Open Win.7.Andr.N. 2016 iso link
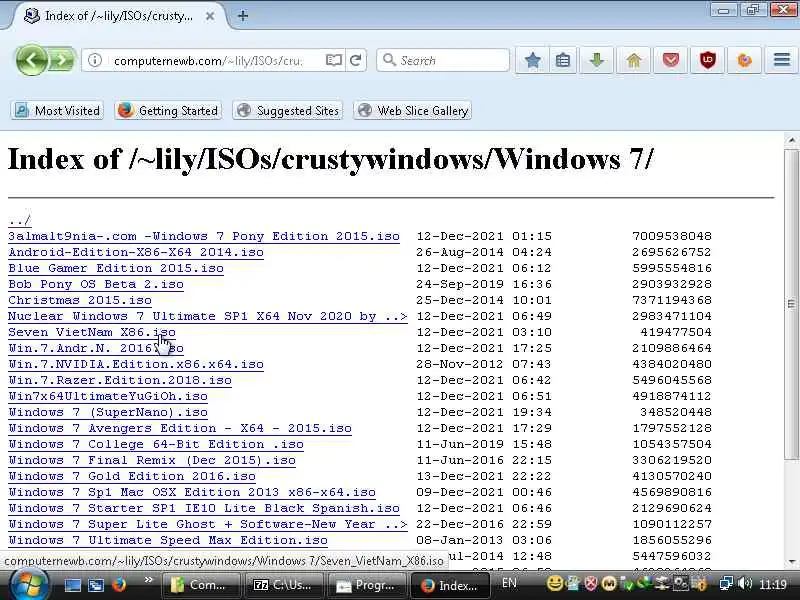This screenshot has height=600, width=800. [96, 348]
